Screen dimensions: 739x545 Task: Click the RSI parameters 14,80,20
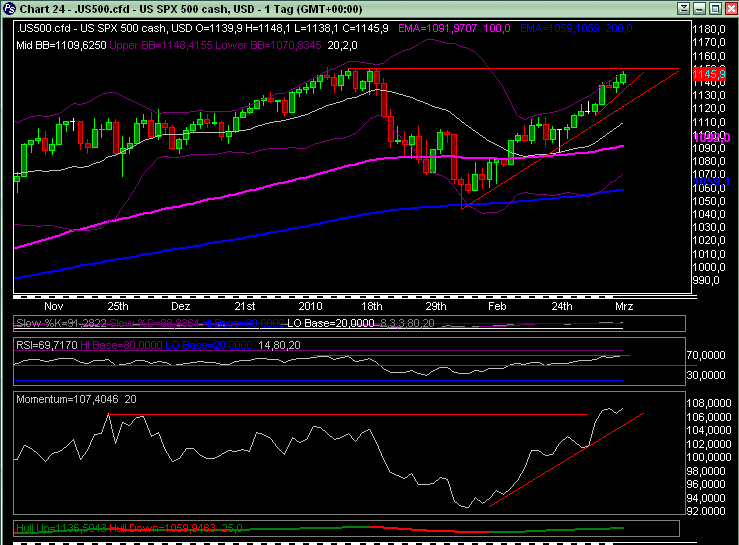tap(279, 345)
